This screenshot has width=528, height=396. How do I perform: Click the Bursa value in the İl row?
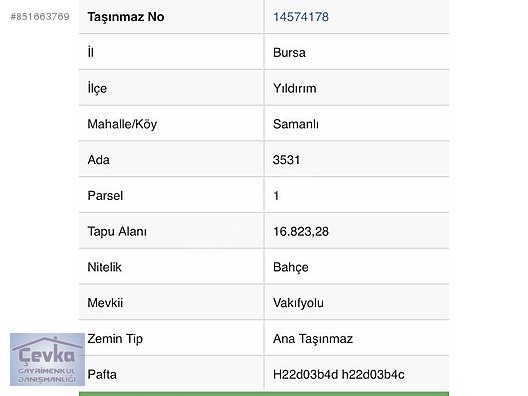pos(289,53)
